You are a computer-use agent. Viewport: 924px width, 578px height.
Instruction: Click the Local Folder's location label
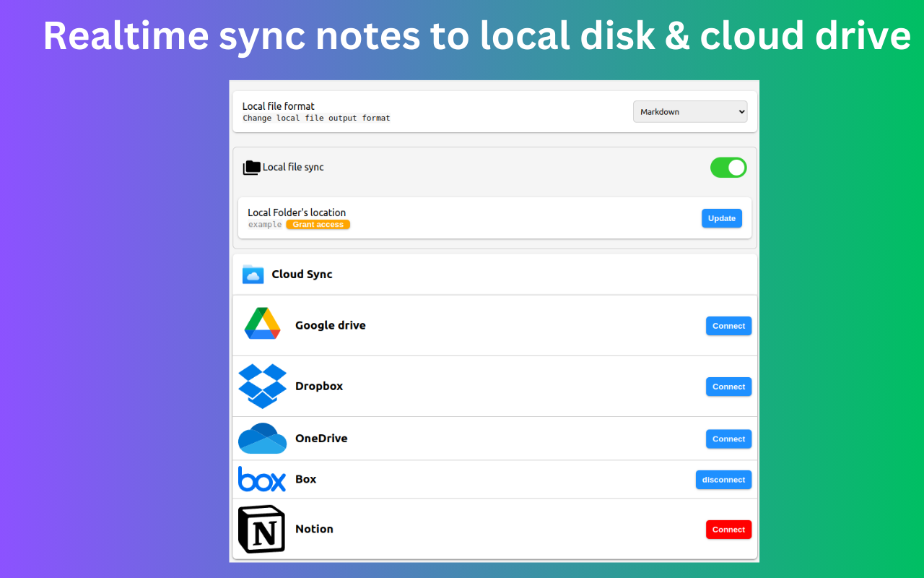297,212
